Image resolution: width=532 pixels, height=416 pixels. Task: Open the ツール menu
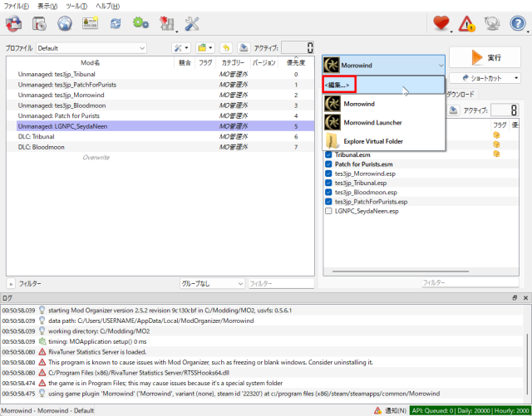(x=76, y=6)
